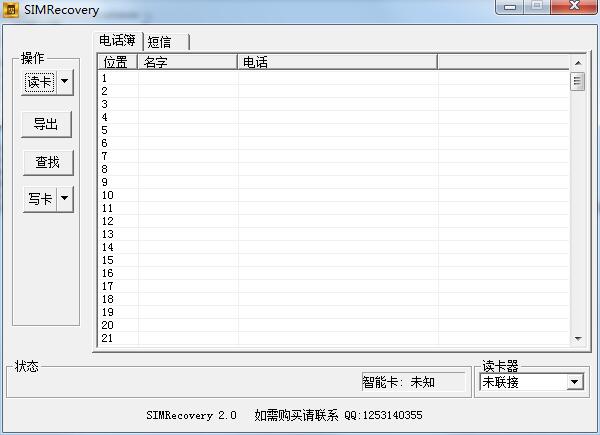Click the scrollbar down arrow
Viewport: 600px width, 435px height.
tap(578, 339)
